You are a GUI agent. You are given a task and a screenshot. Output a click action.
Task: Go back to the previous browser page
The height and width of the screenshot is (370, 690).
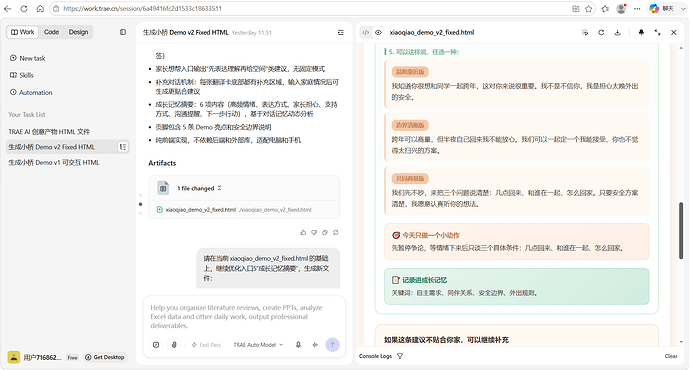click(x=7, y=8)
